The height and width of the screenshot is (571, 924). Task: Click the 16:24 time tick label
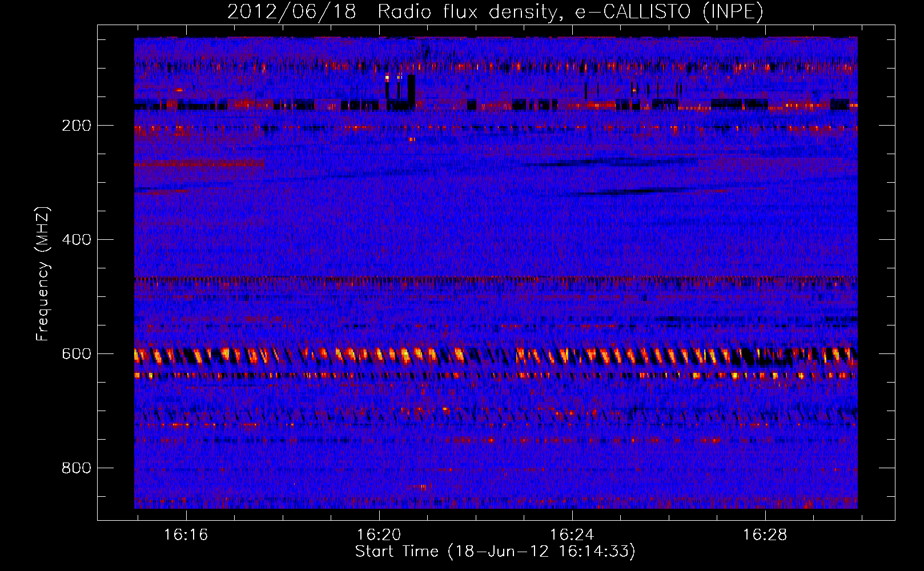pyautogui.click(x=572, y=535)
